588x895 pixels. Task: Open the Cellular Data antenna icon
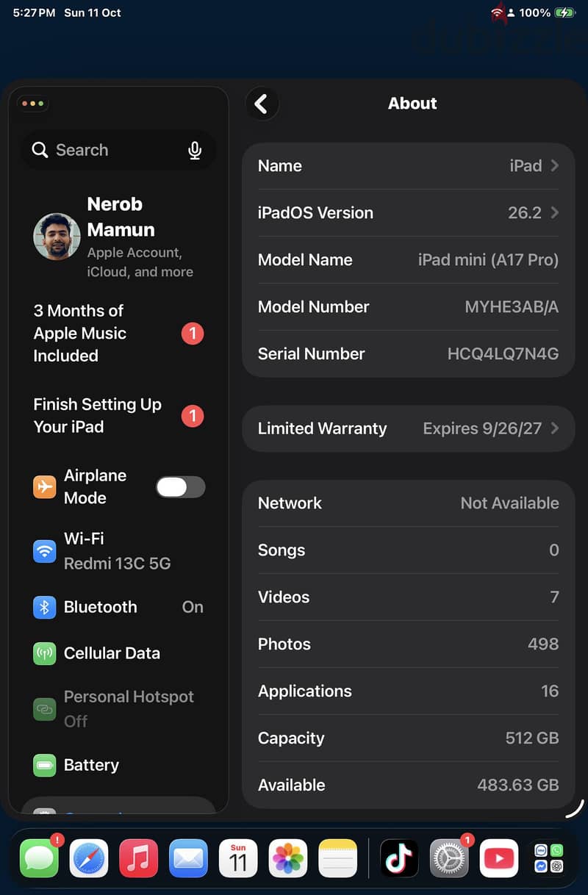tap(45, 653)
